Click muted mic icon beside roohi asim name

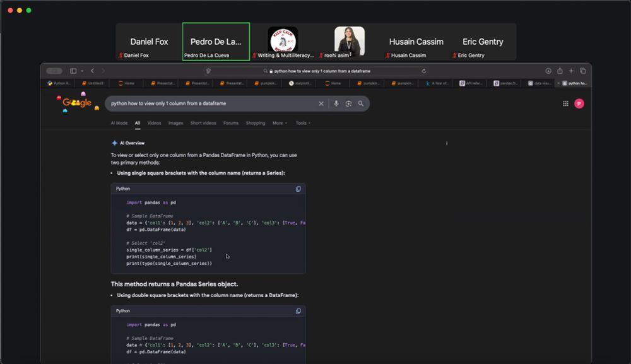pos(321,56)
